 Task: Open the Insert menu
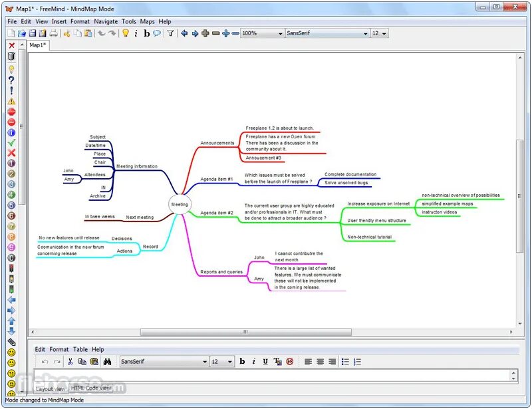[59, 21]
